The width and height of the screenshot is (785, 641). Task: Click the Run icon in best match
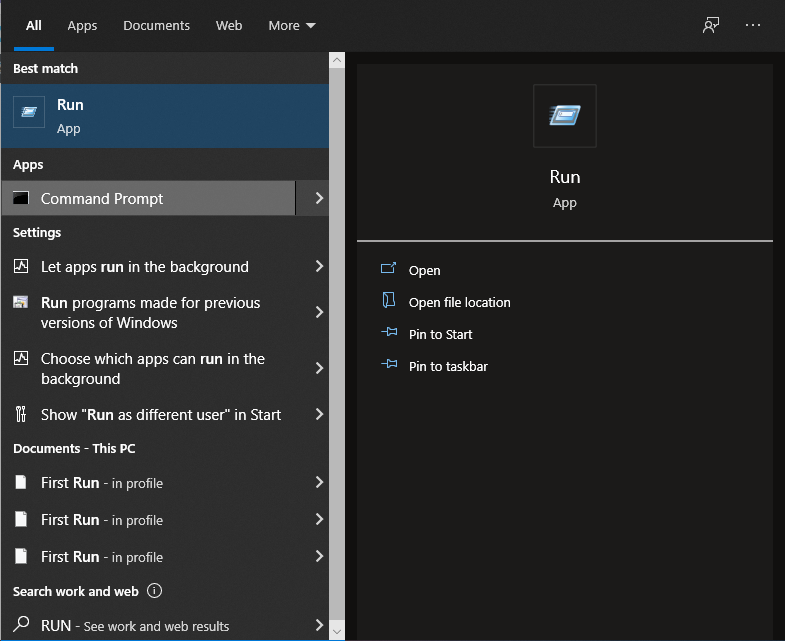tap(29, 112)
